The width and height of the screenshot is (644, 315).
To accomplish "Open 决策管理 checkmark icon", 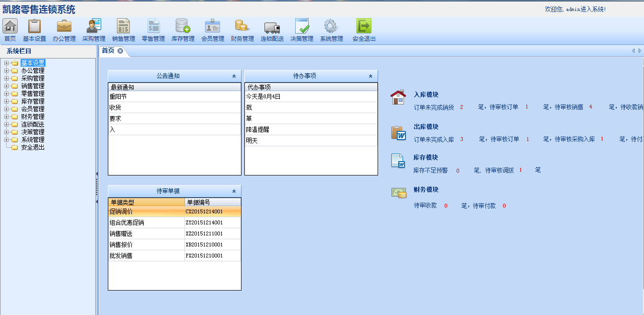I will point(302,26).
